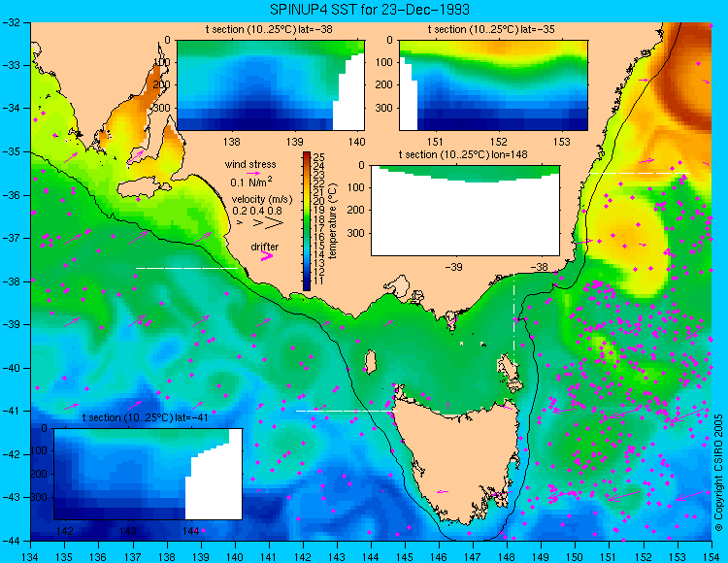Click the '0.1 N/m2' legend value
This screenshot has width=728, height=563.
pos(251,182)
